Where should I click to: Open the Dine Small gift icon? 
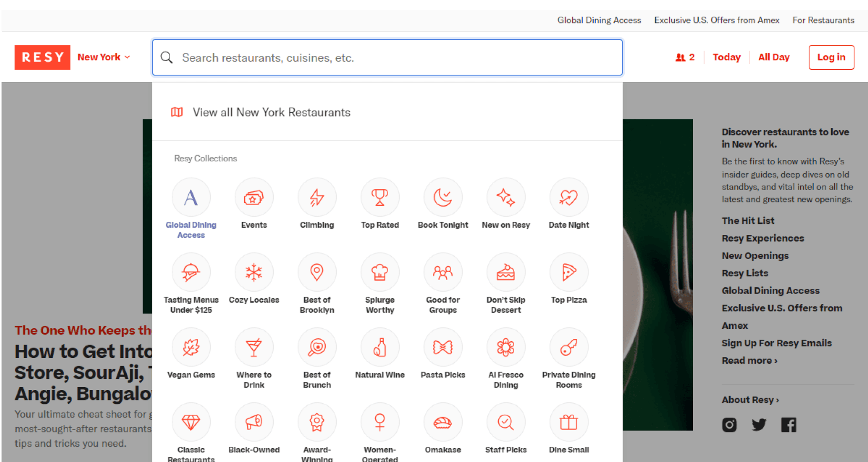coord(568,422)
